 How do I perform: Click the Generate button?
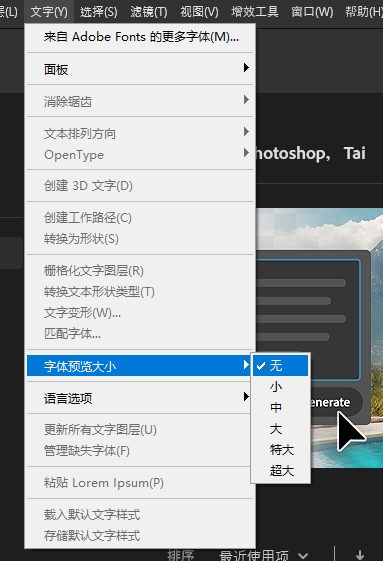(x=336, y=402)
